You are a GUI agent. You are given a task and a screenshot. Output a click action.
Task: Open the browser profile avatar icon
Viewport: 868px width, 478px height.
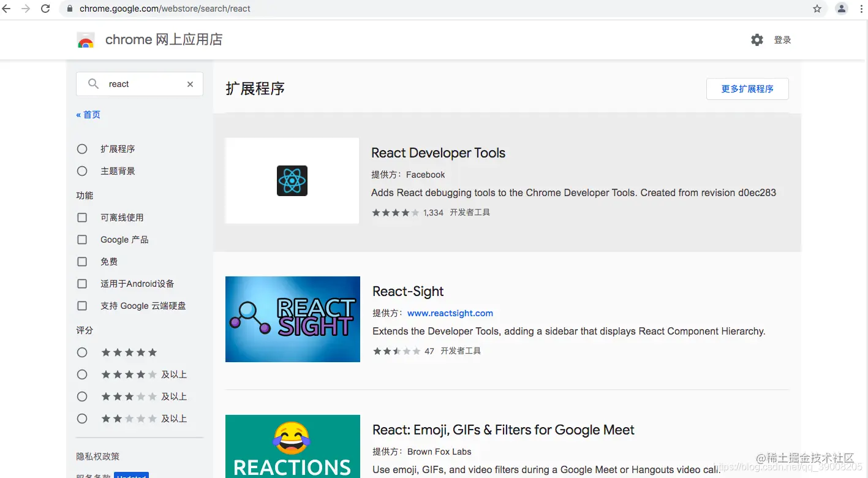pos(842,9)
